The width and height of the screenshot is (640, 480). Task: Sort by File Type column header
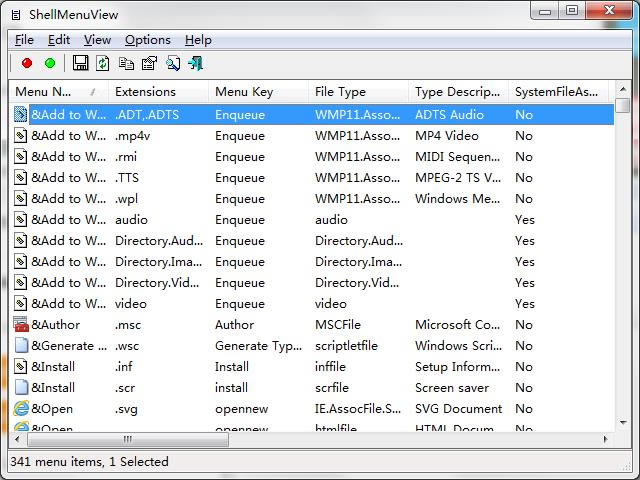tap(358, 92)
